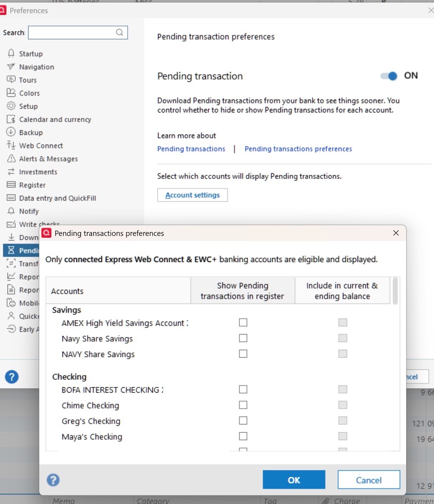This screenshot has height=504, width=434.
Task: Check Show Pending for AMEX High Yield Savings
Action: pyautogui.click(x=243, y=322)
